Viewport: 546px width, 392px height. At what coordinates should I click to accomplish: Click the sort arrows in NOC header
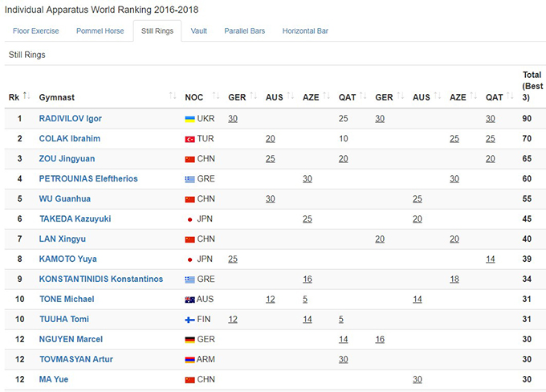(x=217, y=96)
